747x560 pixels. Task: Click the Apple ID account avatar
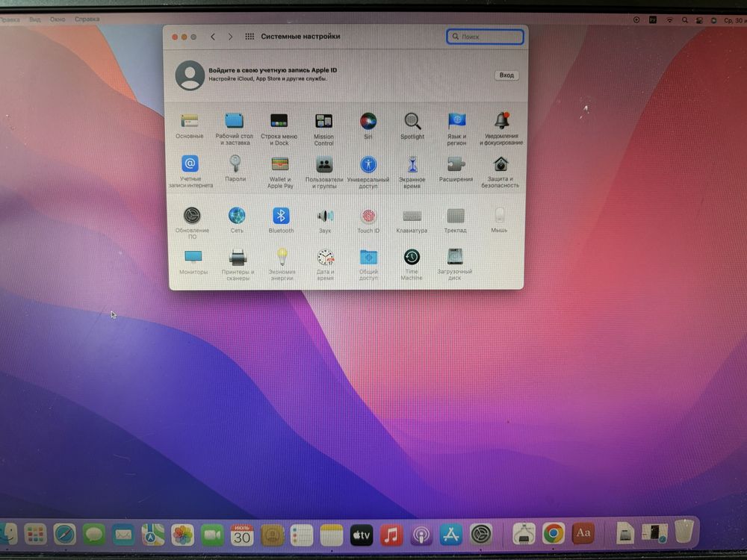[190, 75]
